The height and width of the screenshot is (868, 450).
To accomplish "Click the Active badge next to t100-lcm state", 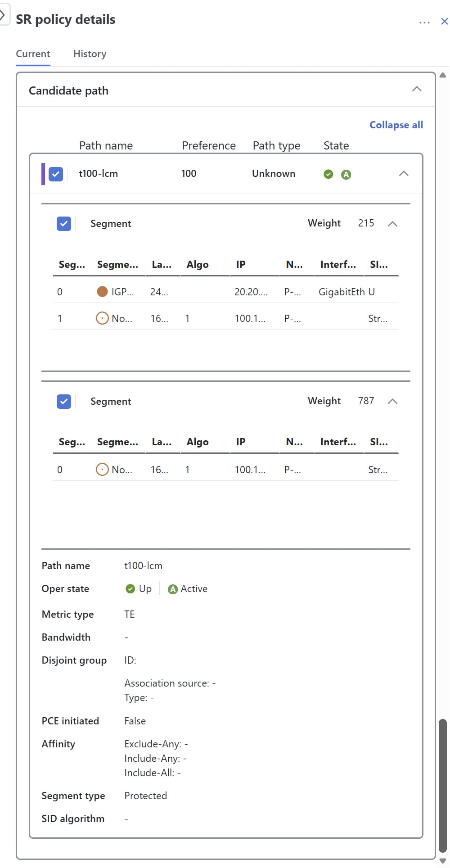I will tap(346, 174).
